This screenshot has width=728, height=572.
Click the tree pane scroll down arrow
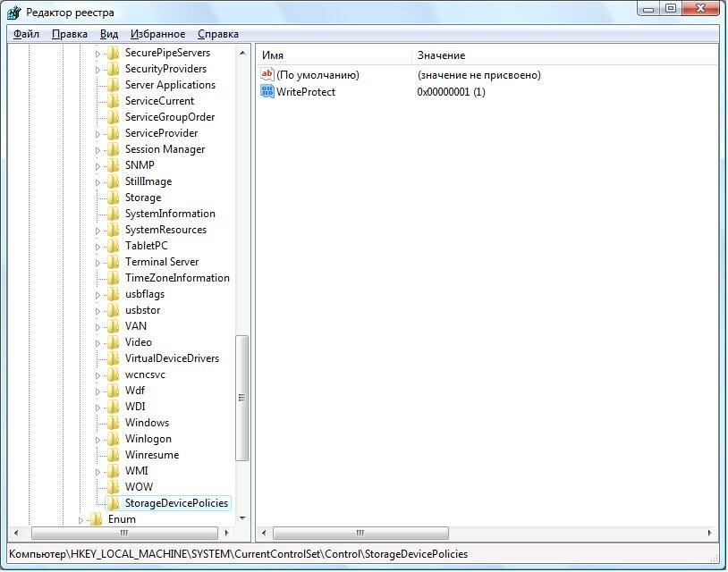pos(242,518)
